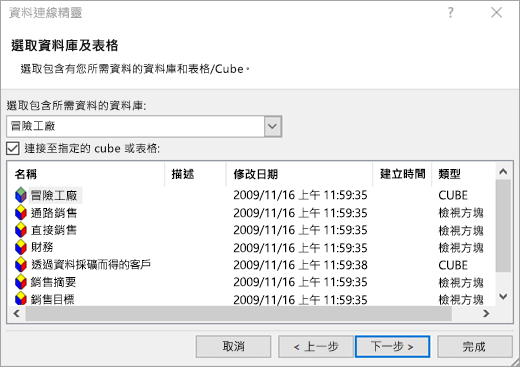Sort by the 建立時間 column header

[403, 174]
